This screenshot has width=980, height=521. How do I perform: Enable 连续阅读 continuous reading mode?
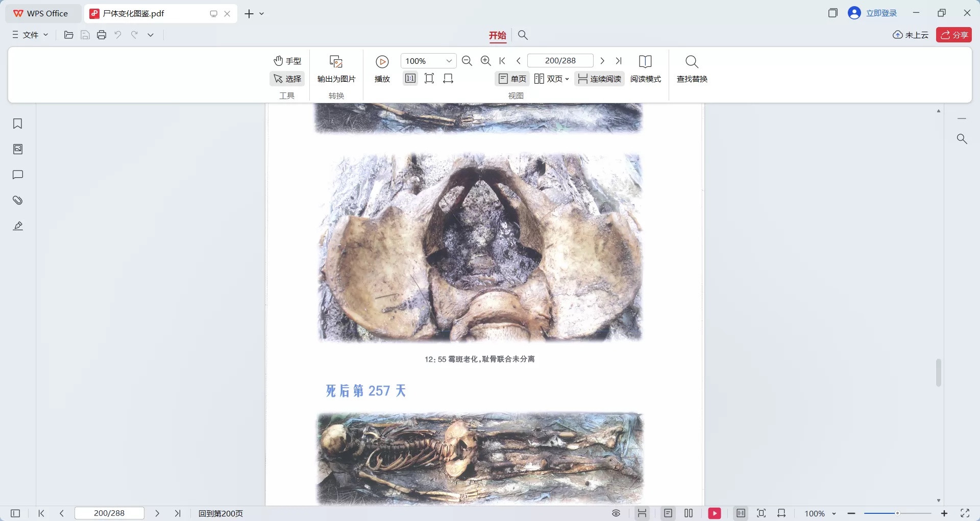599,78
